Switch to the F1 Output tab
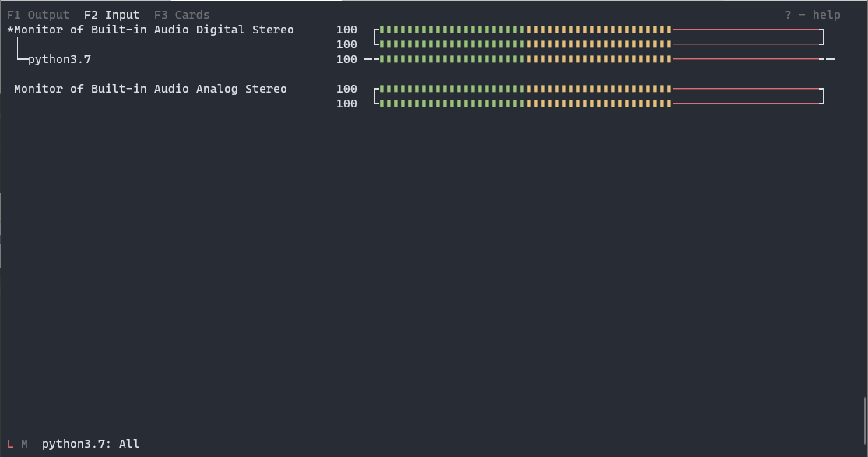The image size is (868, 457). point(38,15)
